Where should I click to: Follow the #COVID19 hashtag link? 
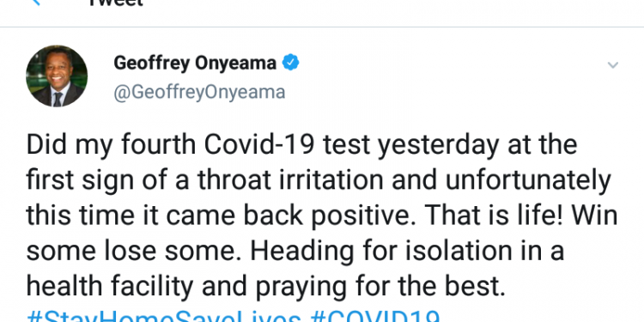[x=375, y=317]
